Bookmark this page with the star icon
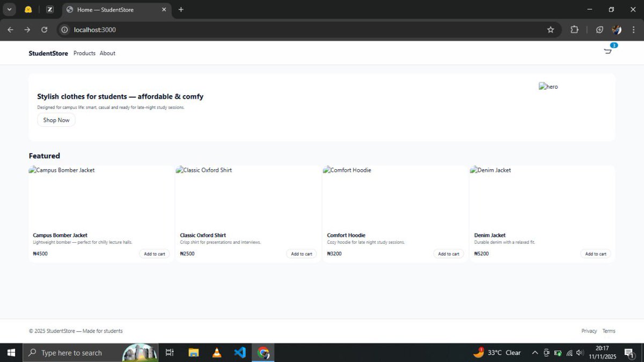This screenshot has height=362, width=644. pyautogui.click(x=551, y=30)
